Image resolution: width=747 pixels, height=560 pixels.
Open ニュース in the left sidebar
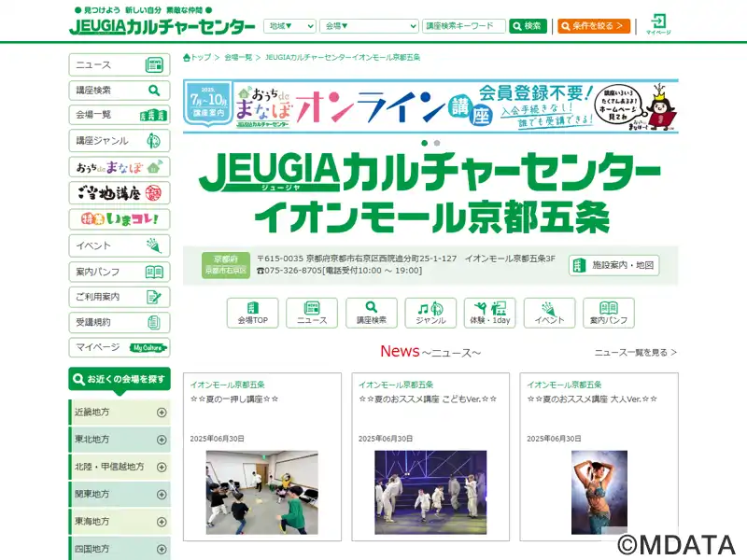(120, 64)
